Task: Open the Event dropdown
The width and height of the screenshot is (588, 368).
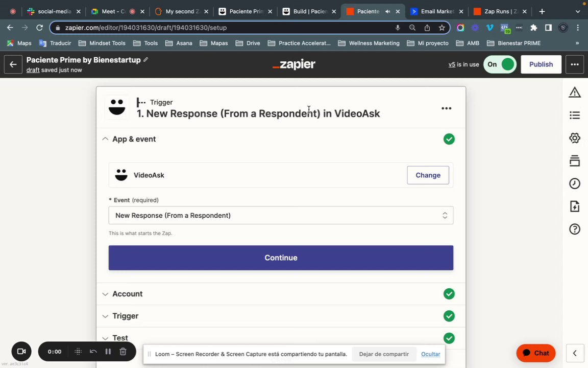Action: coord(281,215)
